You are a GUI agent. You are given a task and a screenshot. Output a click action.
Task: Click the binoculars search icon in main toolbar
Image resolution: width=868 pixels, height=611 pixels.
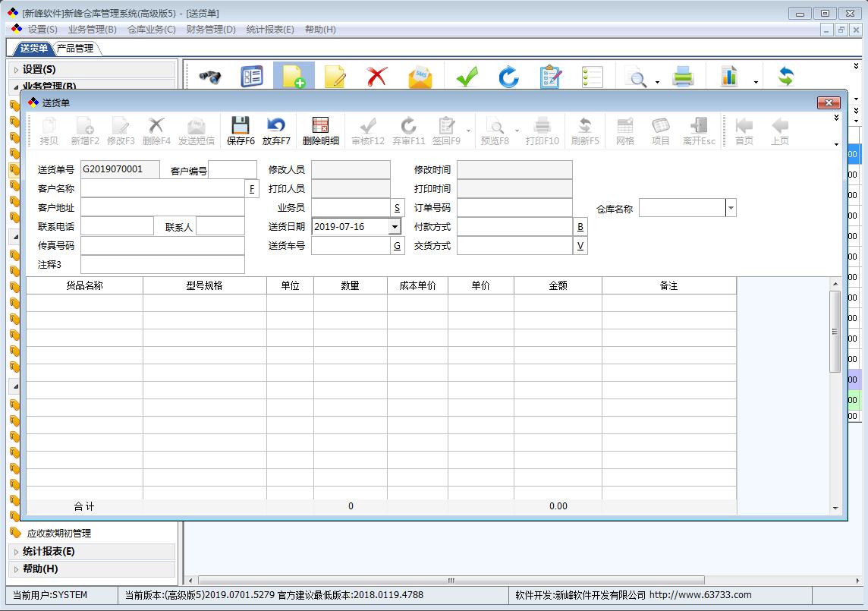click(x=209, y=77)
